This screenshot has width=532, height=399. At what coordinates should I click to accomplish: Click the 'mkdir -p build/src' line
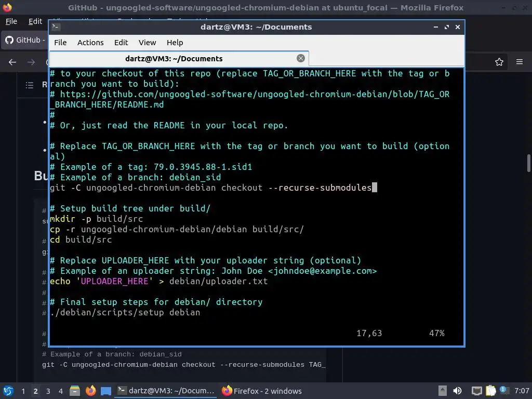pos(96,219)
